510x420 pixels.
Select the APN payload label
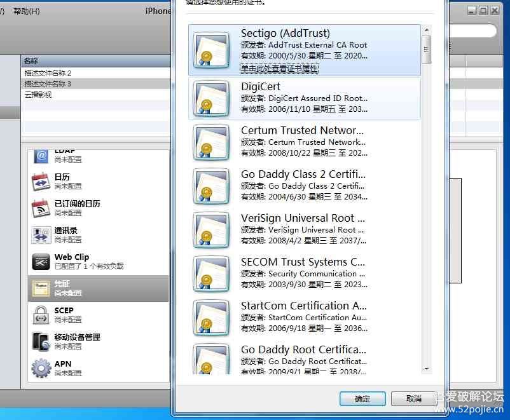(x=63, y=363)
